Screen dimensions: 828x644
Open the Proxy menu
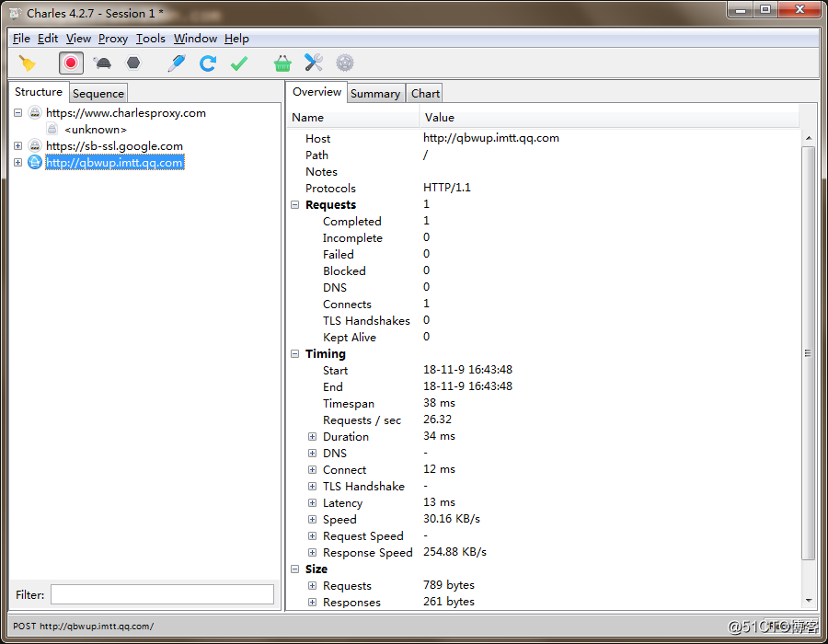[113, 39]
